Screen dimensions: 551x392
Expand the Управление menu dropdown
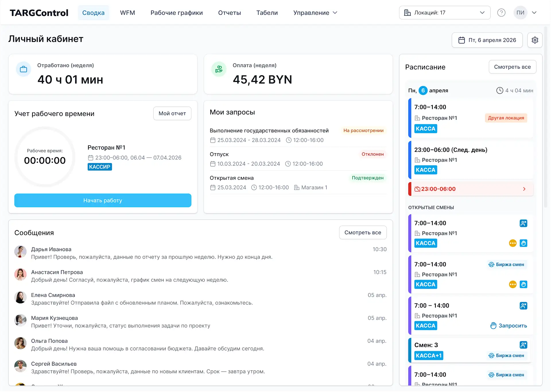[x=315, y=13]
